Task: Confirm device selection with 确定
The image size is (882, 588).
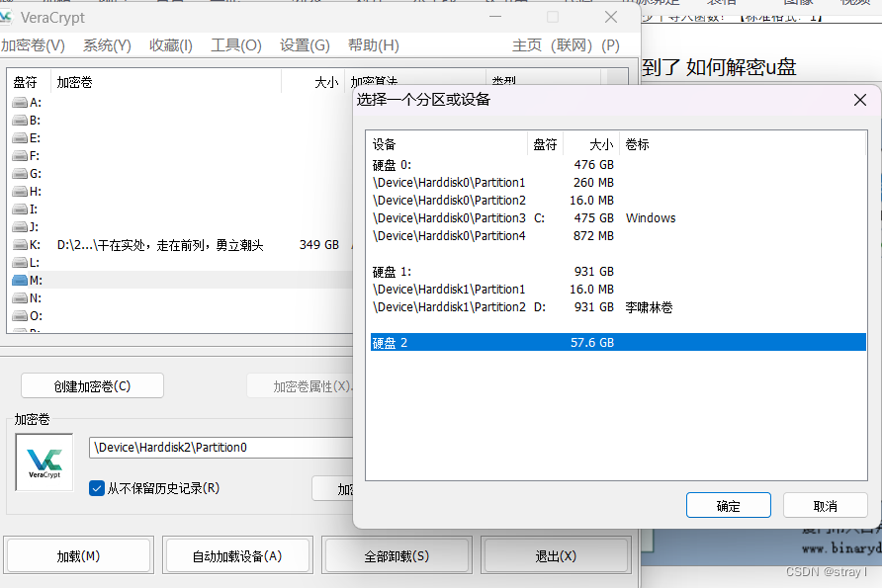Action: (x=729, y=505)
